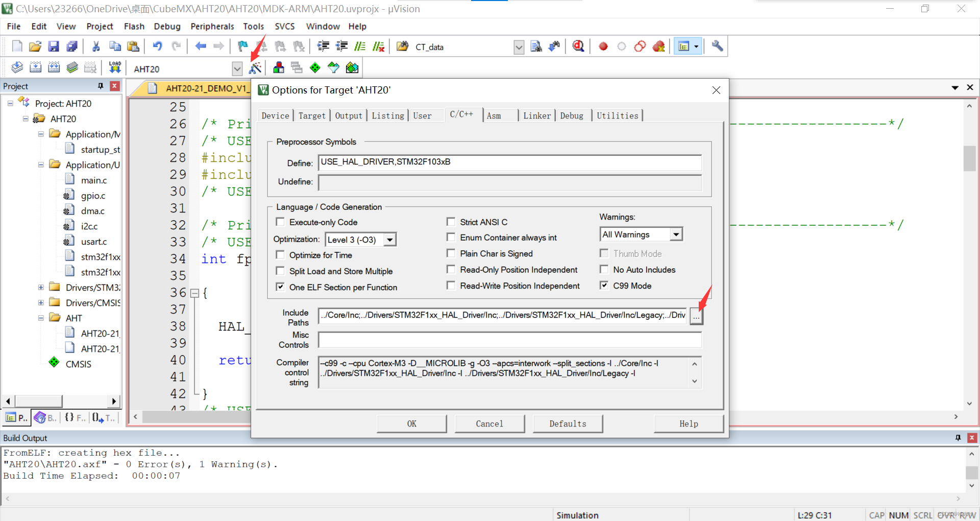Open Configuration wrench icon
The height and width of the screenshot is (521, 980).
(717, 46)
